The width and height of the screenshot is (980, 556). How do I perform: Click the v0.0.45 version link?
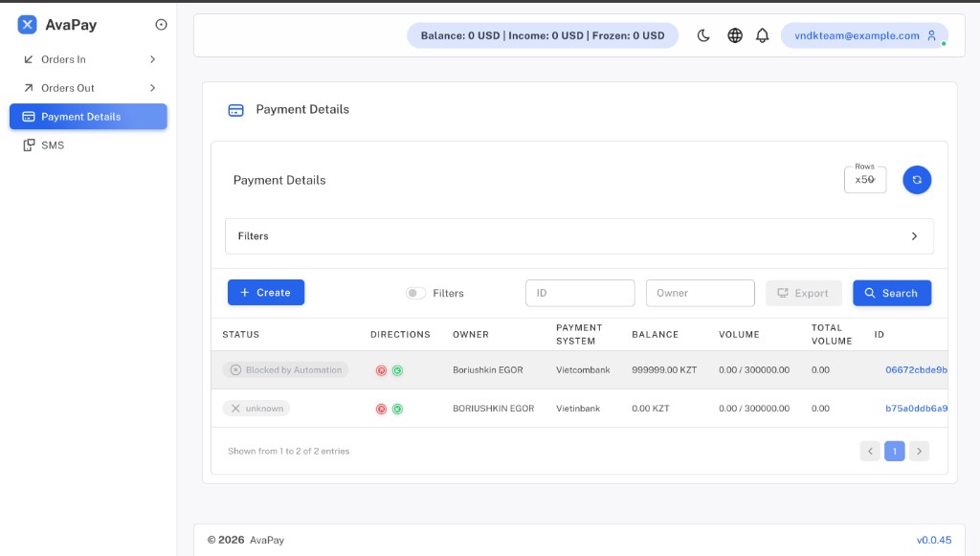tap(934, 540)
